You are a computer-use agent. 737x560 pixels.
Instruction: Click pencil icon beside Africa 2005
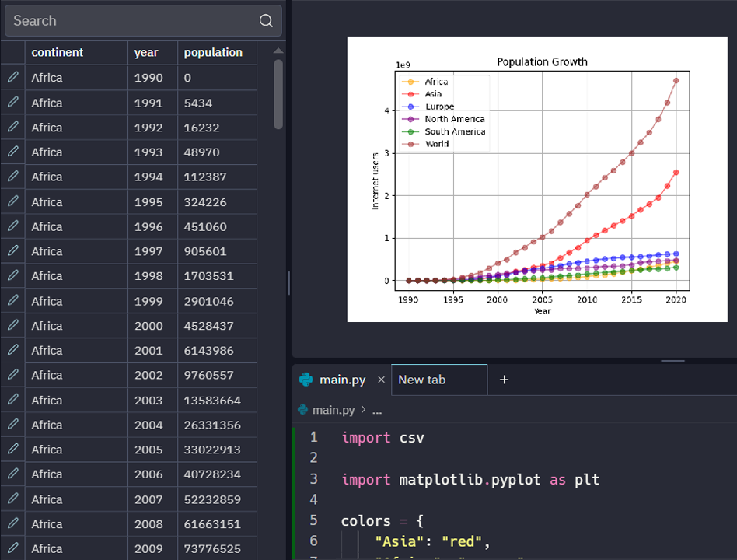click(x=12, y=450)
